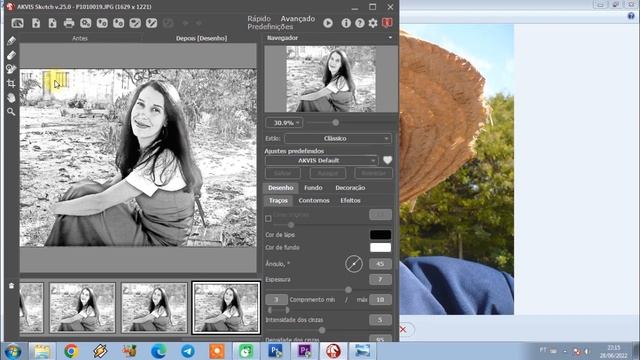The height and width of the screenshot is (360, 640).
Task: Open the Desenho tab
Action: point(281,188)
